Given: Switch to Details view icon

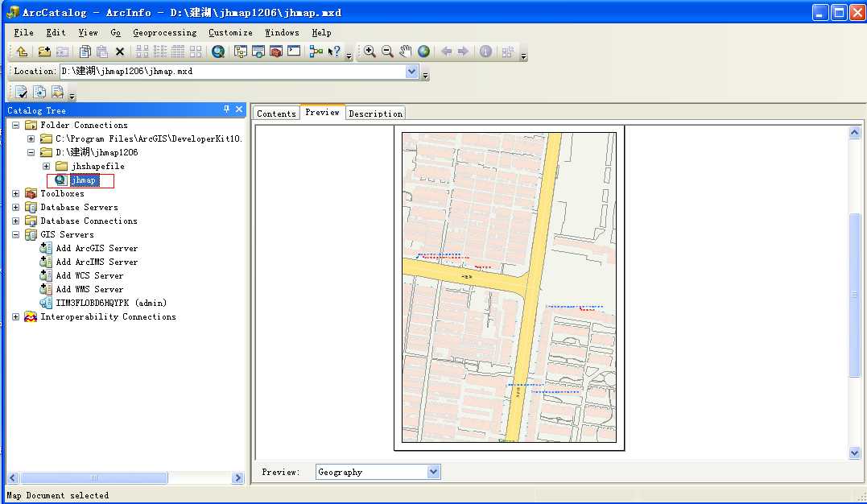Looking at the screenshot, I should pyautogui.click(x=177, y=52).
